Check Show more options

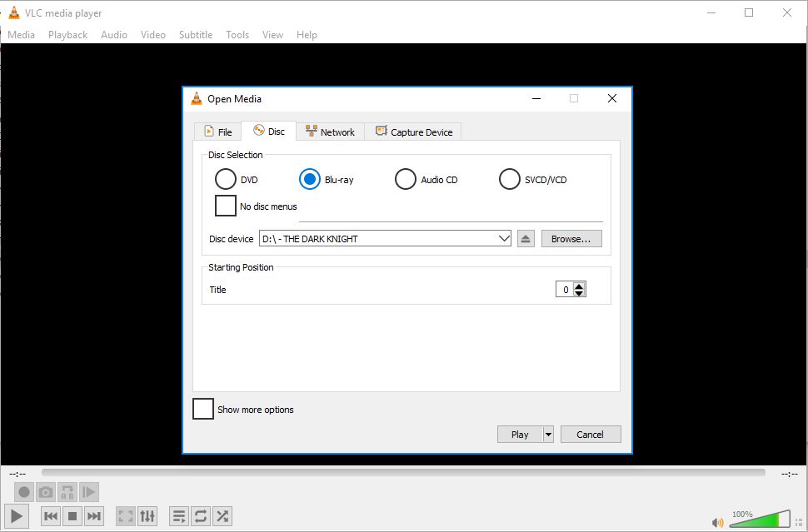click(x=203, y=409)
